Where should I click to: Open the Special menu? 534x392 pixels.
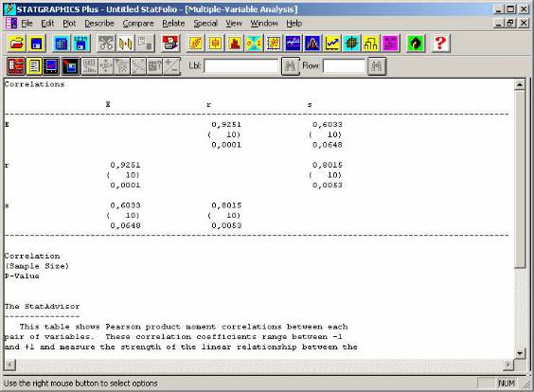205,23
